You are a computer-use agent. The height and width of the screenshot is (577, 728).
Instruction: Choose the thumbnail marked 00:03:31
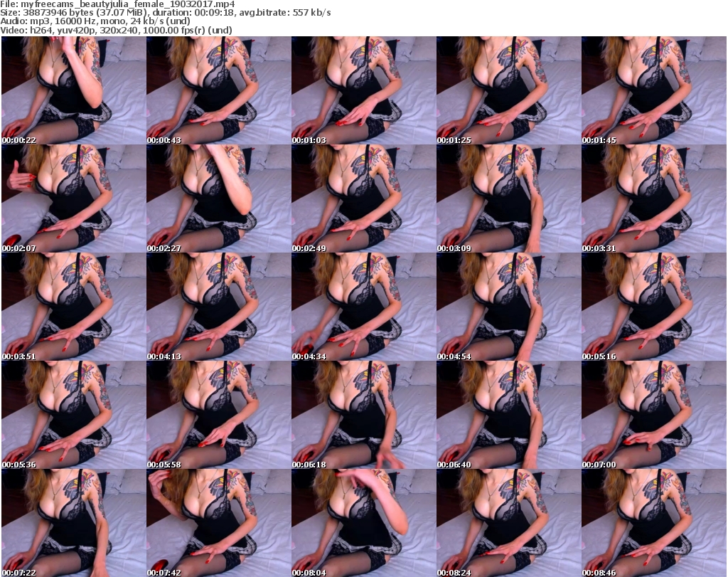[x=654, y=198]
